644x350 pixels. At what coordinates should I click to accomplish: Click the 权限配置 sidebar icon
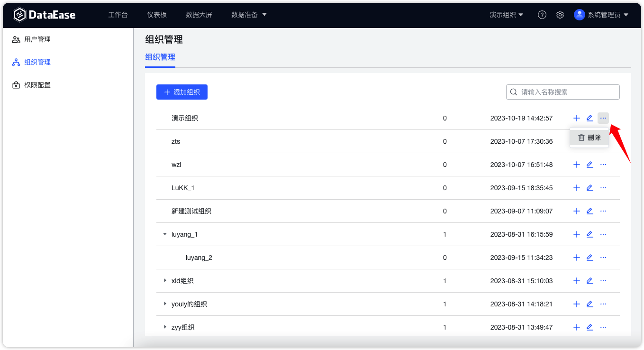(x=16, y=85)
